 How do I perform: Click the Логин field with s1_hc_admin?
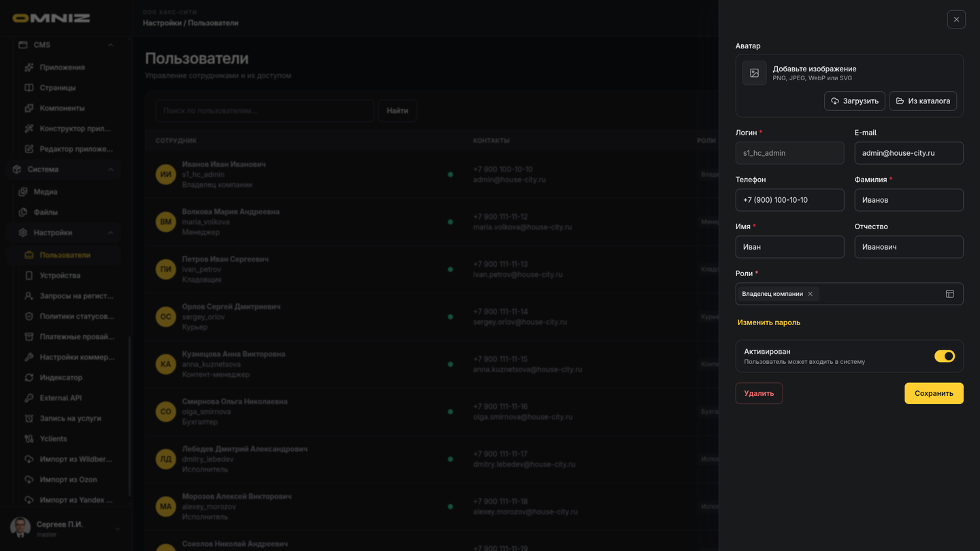790,153
